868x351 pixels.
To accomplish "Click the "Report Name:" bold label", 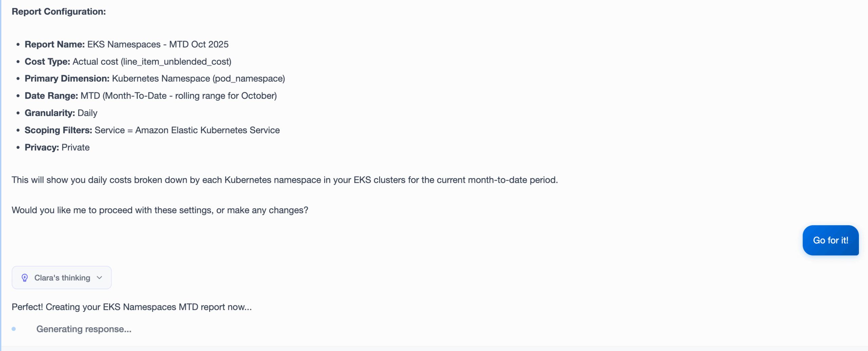I will 55,44.
